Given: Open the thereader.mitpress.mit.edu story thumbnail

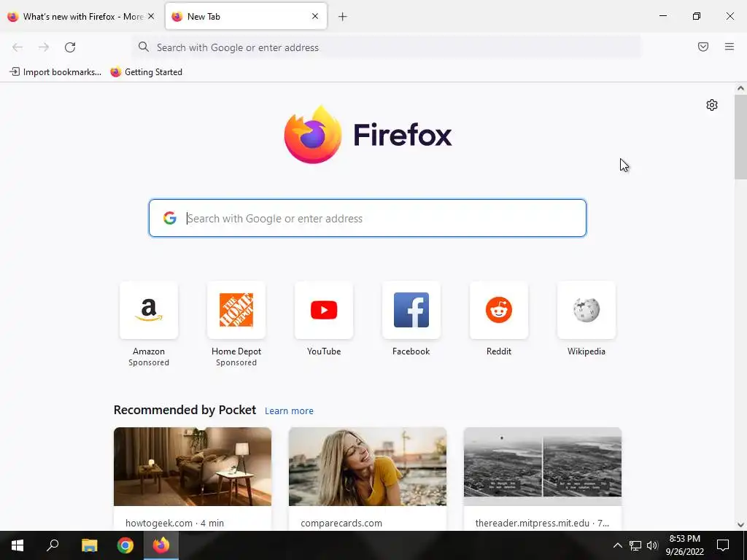Looking at the screenshot, I should point(543,467).
